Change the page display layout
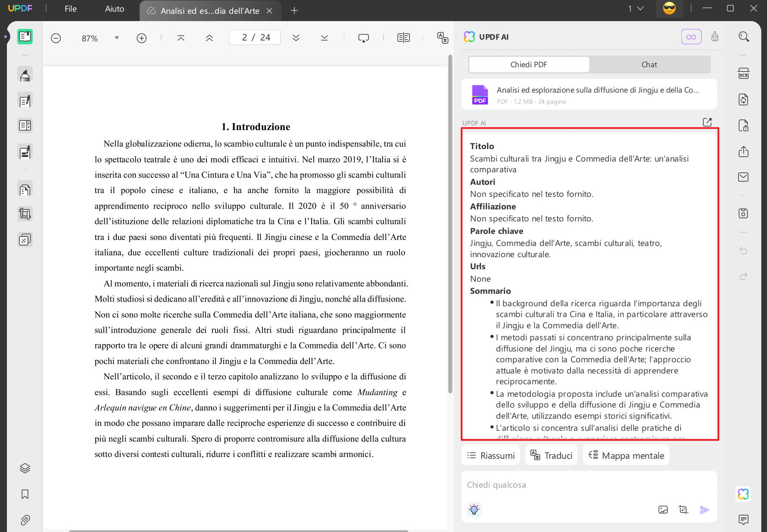 (403, 38)
